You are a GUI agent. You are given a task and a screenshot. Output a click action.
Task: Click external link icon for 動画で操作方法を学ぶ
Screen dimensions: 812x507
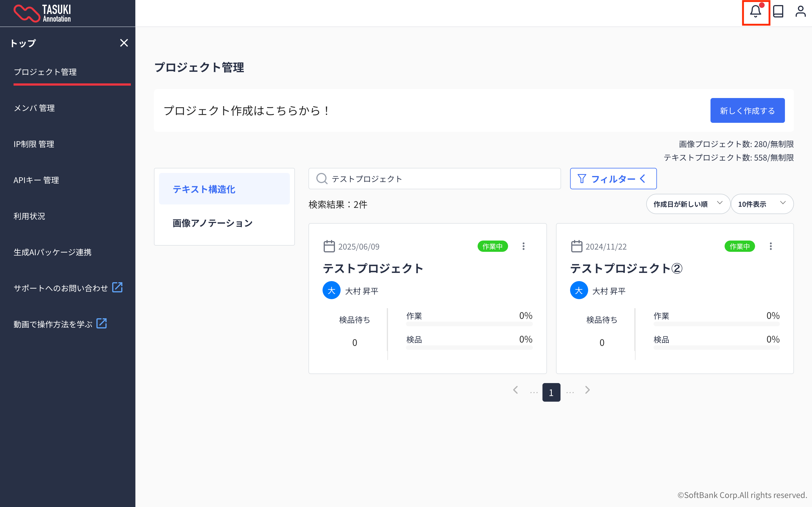pyautogui.click(x=101, y=324)
